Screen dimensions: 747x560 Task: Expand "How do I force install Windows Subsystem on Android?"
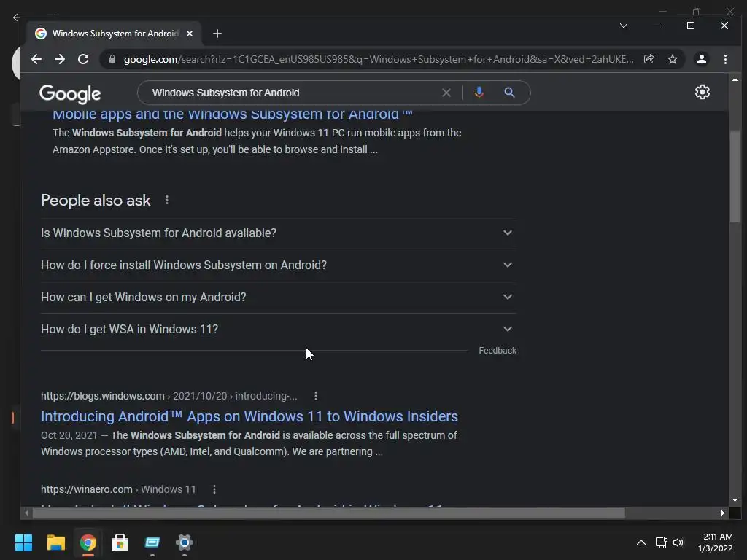click(x=278, y=265)
